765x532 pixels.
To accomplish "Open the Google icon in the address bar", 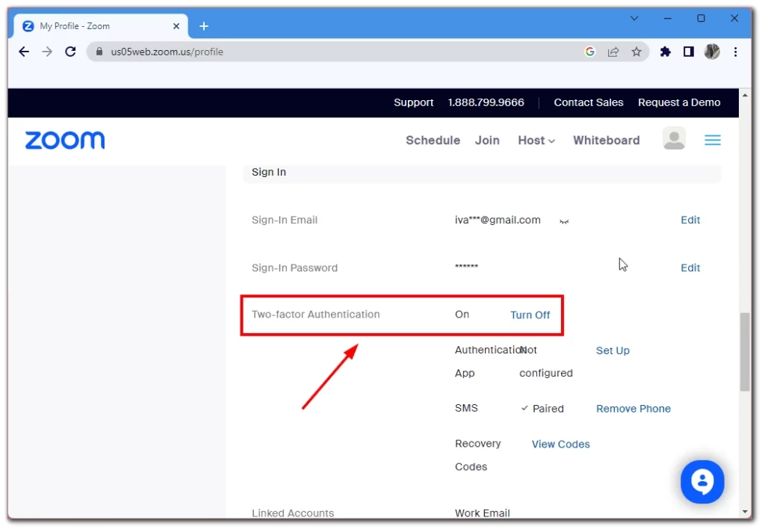I will point(590,52).
